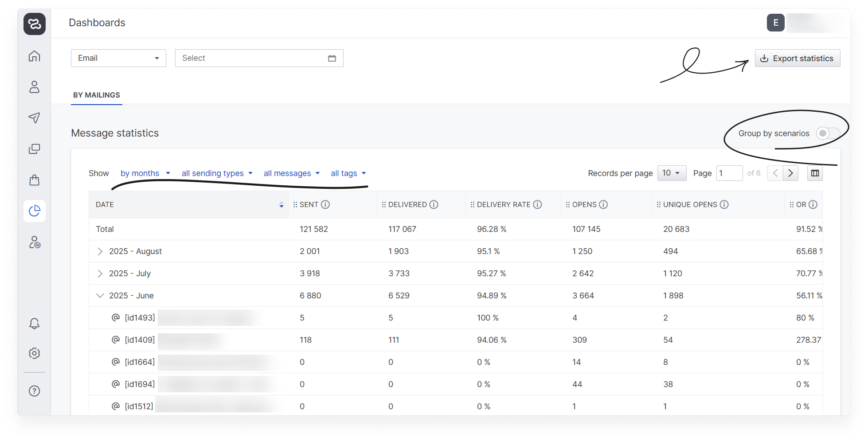868x442 pixels.
Task: Open the settings gear icon
Action: tap(34, 353)
